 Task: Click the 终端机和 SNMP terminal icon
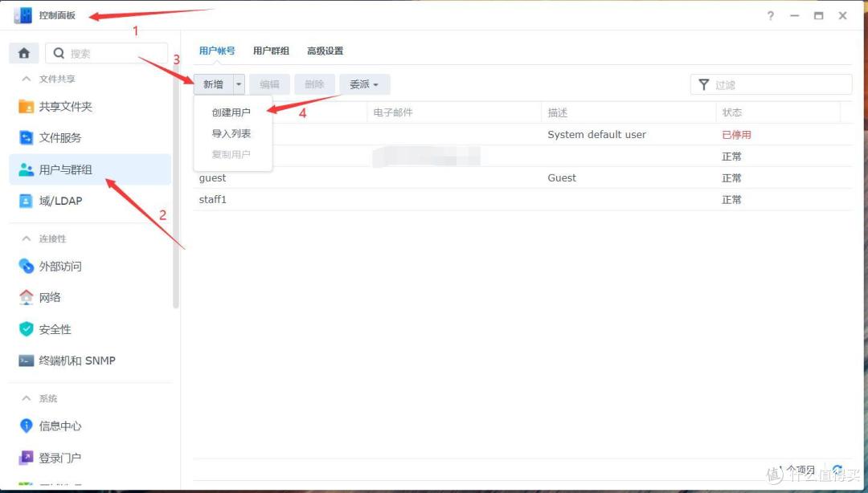coord(26,361)
